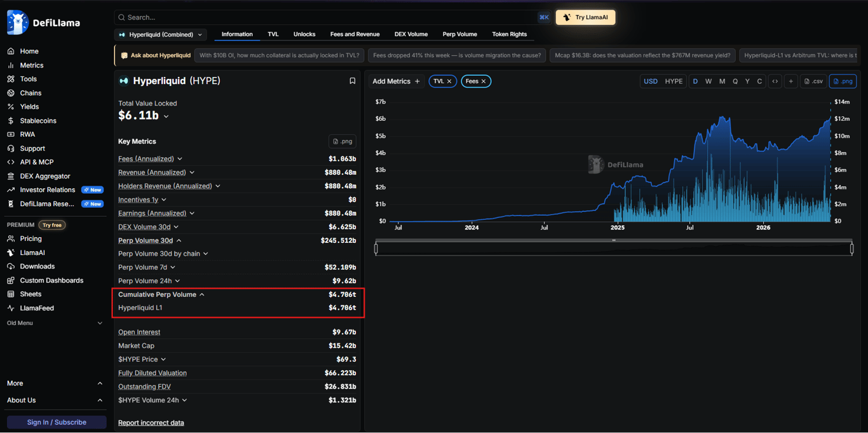Image resolution: width=868 pixels, height=433 pixels.
Task: Expand Revenue (Annualized) row
Action: (x=192, y=172)
